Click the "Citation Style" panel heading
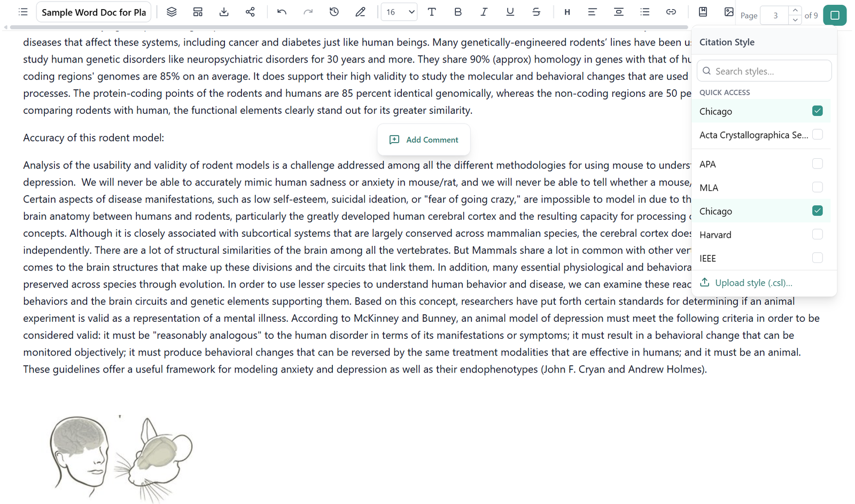The height and width of the screenshot is (504, 855). [727, 42]
